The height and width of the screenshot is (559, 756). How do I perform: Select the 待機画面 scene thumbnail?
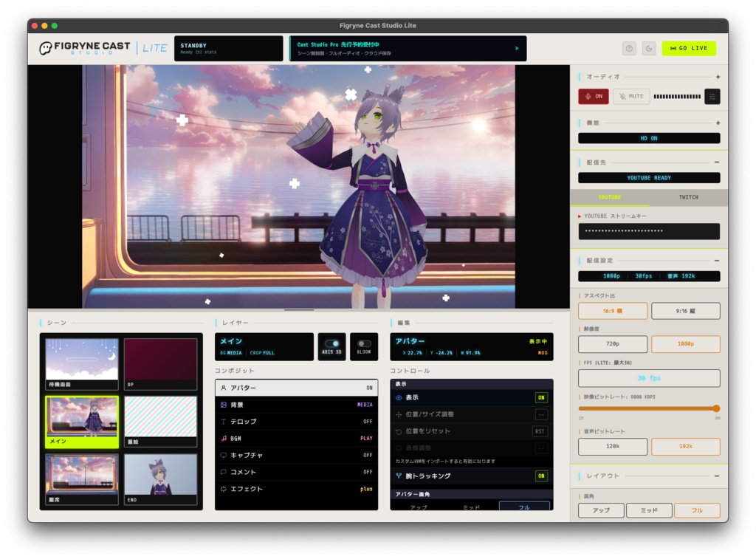[x=82, y=364]
